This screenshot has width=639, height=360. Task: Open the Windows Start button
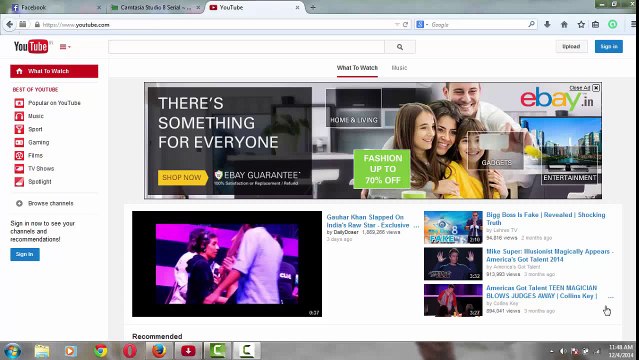click(x=13, y=351)
